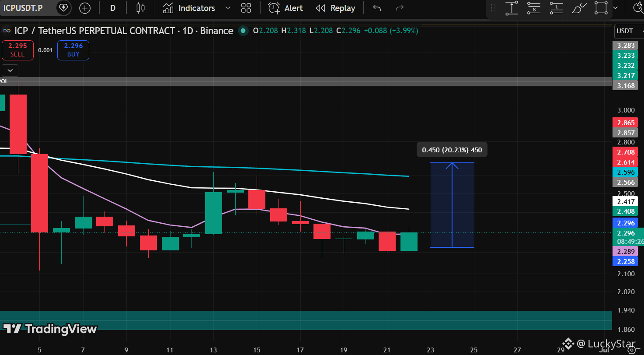Select the price range measuring tool
644x355 pixels.
point(512,8)
